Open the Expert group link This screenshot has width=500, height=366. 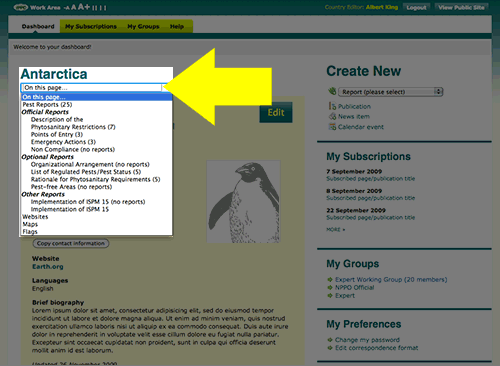[345, 296]
